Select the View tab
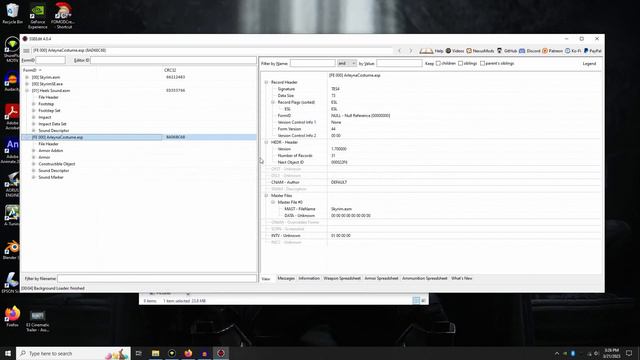The width and height of the screenshot is (640, 360). click(x=266, y=279)
